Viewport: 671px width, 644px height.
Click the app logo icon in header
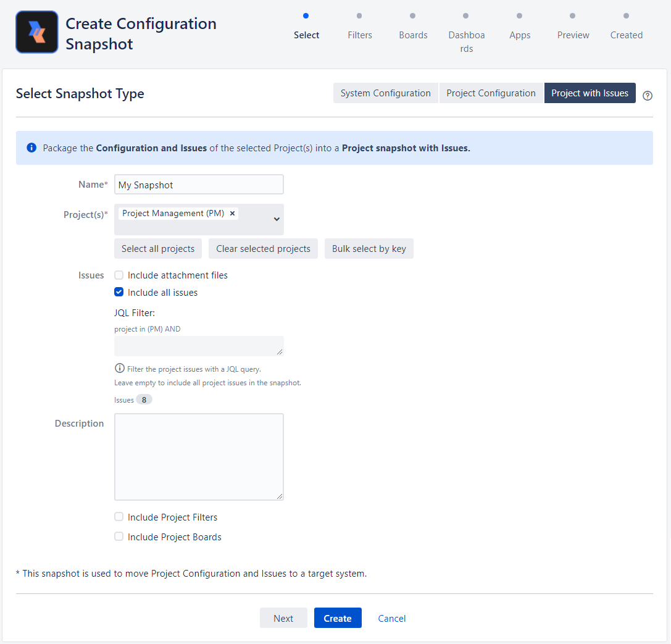click(x=37, y=32)
